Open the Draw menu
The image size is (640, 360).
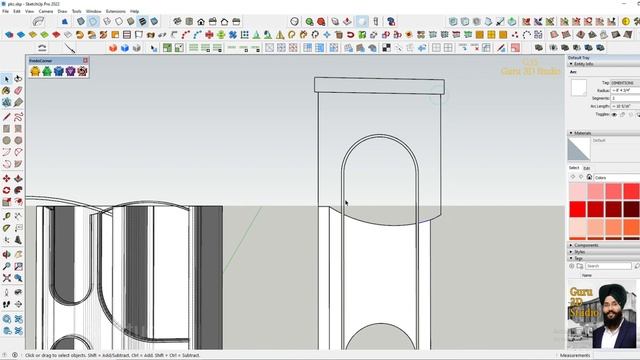pyautogui.click(x=62, y=11)
